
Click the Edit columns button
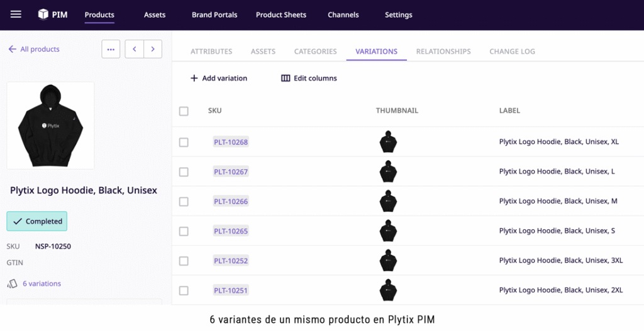coord(309,79)
